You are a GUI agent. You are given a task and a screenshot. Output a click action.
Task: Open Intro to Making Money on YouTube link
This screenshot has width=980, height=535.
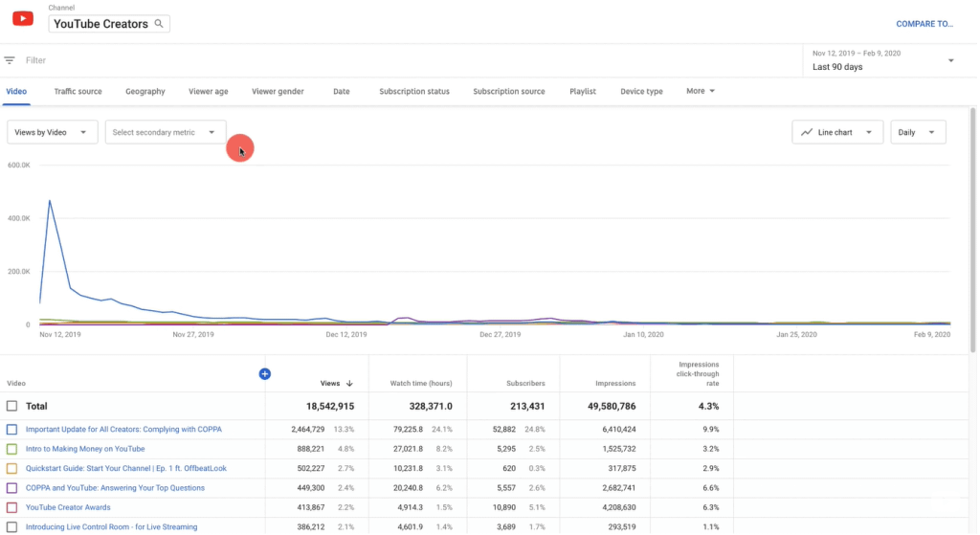pos(85,450)
